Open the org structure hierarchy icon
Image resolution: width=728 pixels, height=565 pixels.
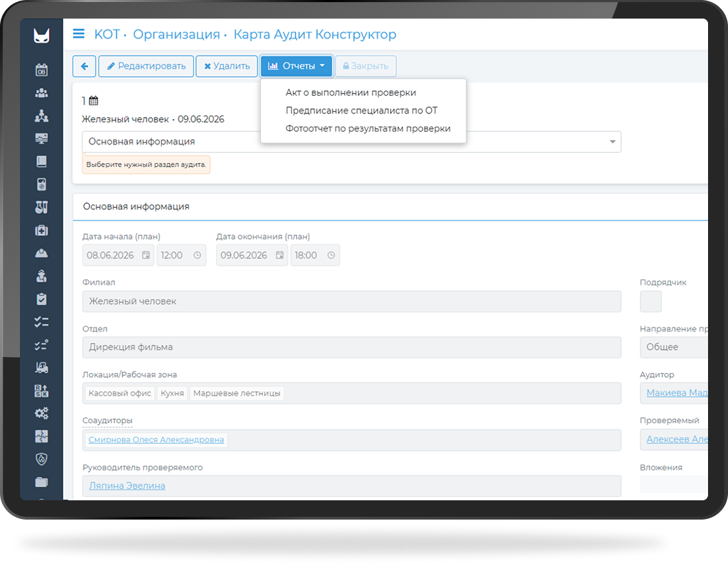pos(41,116)
